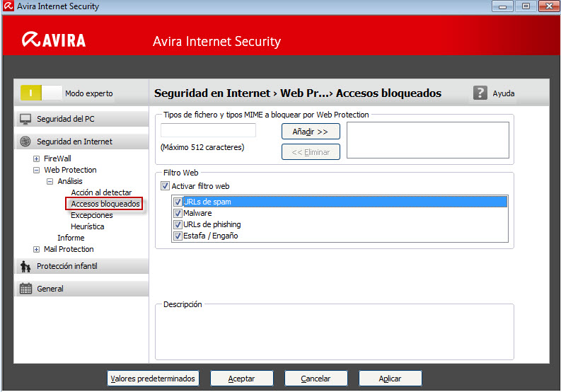This screenshot has height=392, width=561.
Task: Uncheck the Estafa / Engaño checkbox
Action: [x=178, y=236]
